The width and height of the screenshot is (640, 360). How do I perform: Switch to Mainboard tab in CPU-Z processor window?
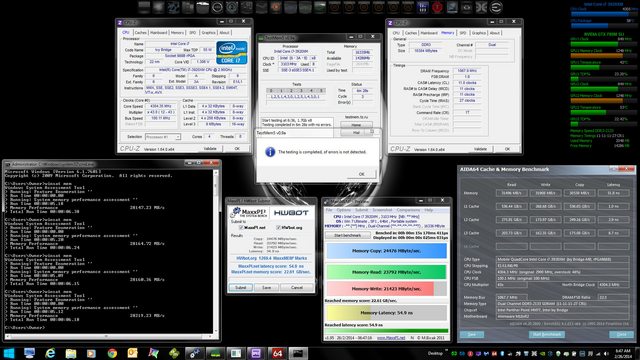tap(158, 33)
